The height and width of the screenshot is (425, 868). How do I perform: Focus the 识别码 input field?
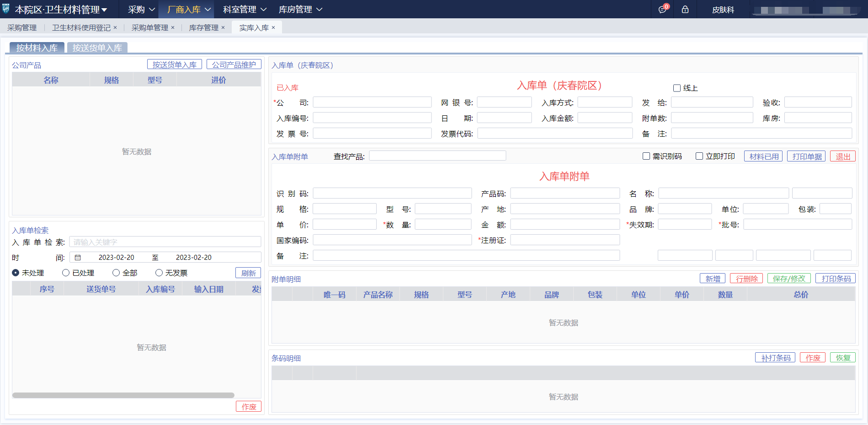pos(392,193)
